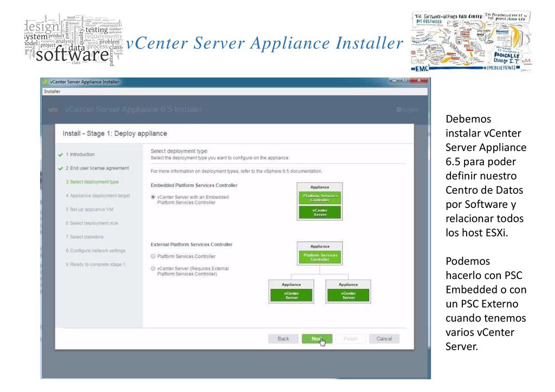Click the embedded appliance diagram
Image resolution: width=555 pixels, height=392 pixels.
click(x=320, y=201)
